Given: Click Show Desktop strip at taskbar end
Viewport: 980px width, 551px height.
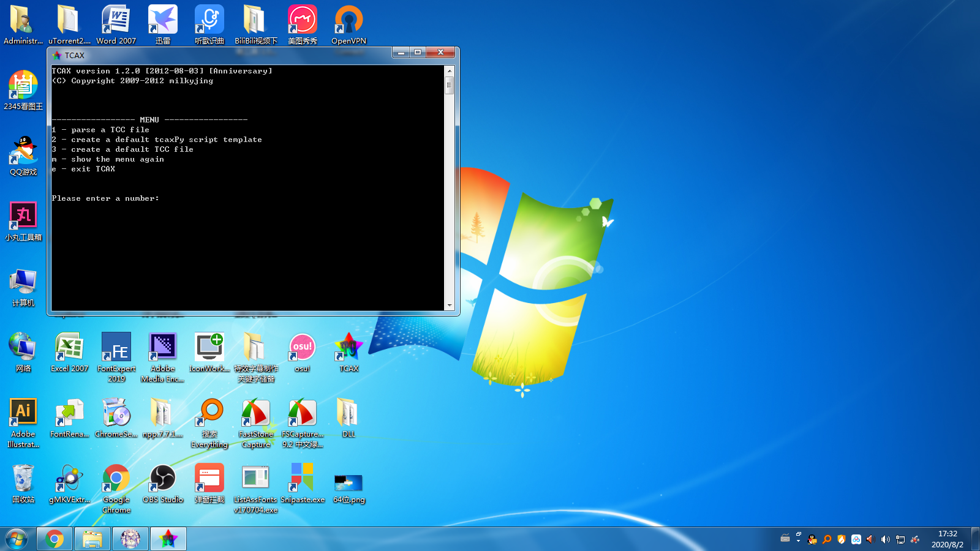Looking at the screenshot, I should coord(975,539).
